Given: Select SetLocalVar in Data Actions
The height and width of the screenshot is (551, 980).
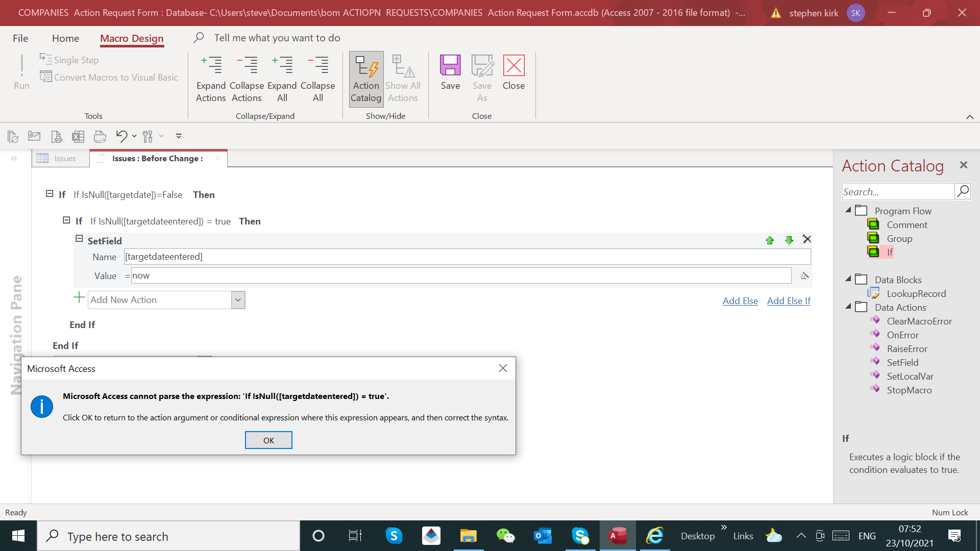Looking at the screenshot, I should (910, 377).
